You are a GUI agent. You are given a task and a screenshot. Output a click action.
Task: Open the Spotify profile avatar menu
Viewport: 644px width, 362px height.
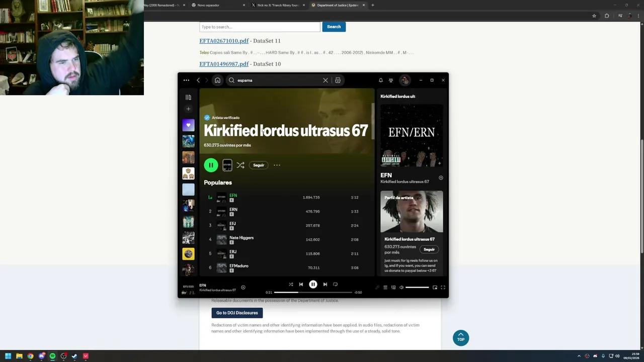click(405, 80)
